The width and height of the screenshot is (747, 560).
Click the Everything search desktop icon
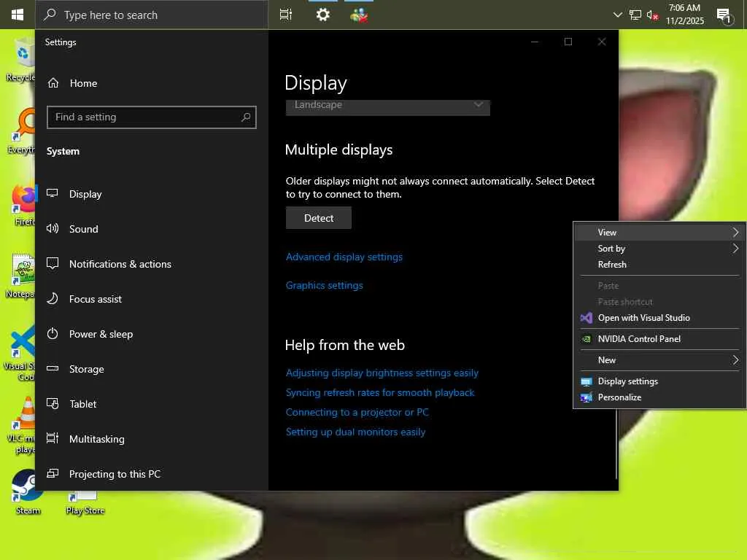click(x=22, y=131)
